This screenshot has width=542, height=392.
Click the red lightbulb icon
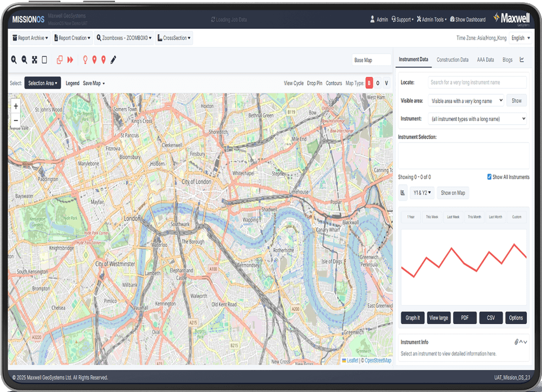point(85,60)
